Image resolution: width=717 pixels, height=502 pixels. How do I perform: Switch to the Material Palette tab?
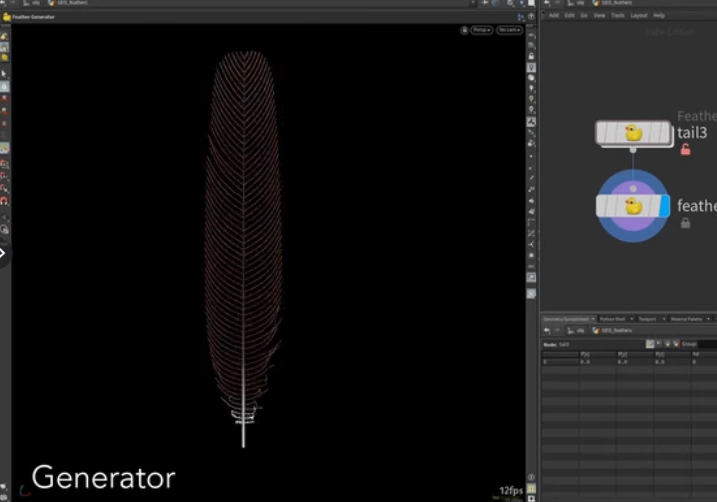(x=686, y=319)
